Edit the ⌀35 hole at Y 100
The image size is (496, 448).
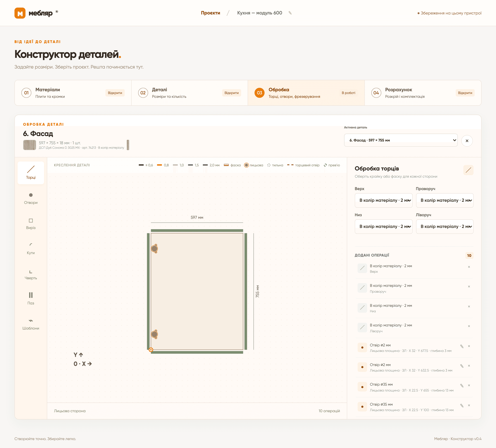click(x=462, y=405)
